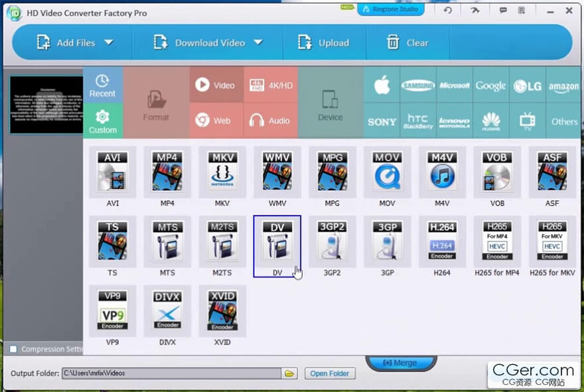Click the Device section header
The image size is (584, 392).
coord(330,103)
